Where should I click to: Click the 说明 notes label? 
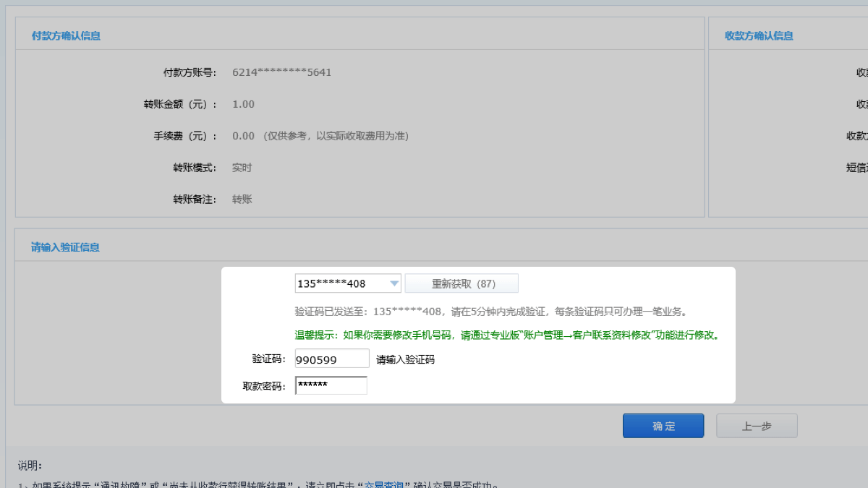click(x=30, y=465)
